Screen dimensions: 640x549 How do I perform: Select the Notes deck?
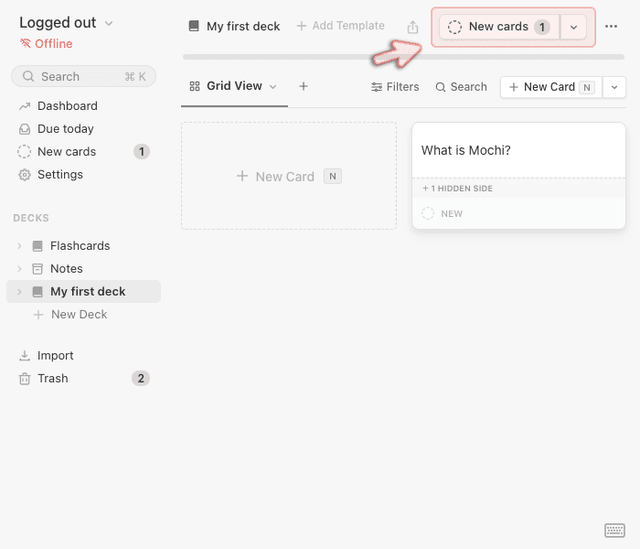(67, 269)
